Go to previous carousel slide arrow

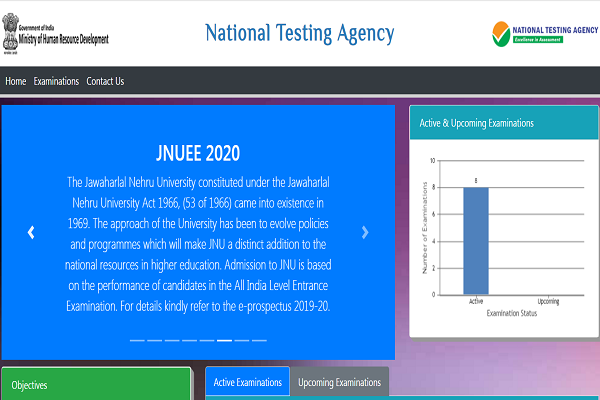[x=31, y=232]
